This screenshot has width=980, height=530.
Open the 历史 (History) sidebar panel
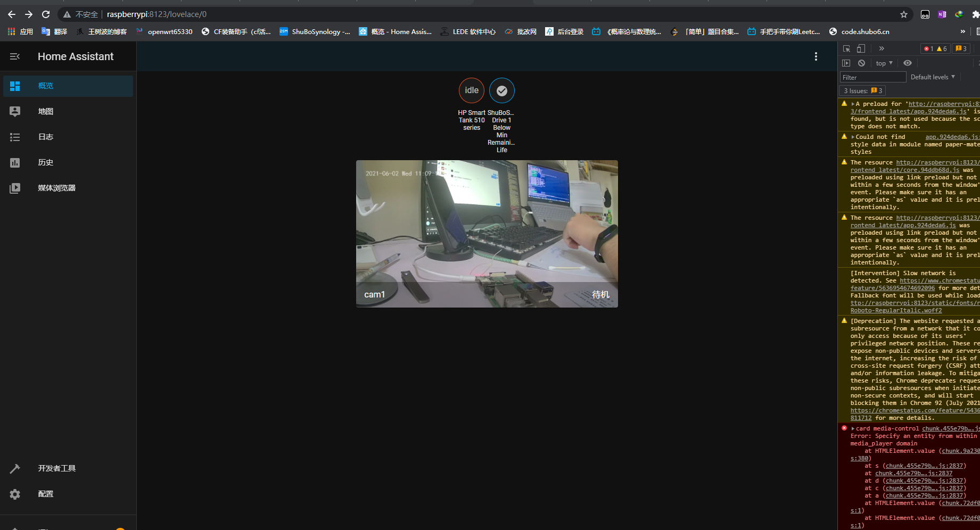pos(46,162)
